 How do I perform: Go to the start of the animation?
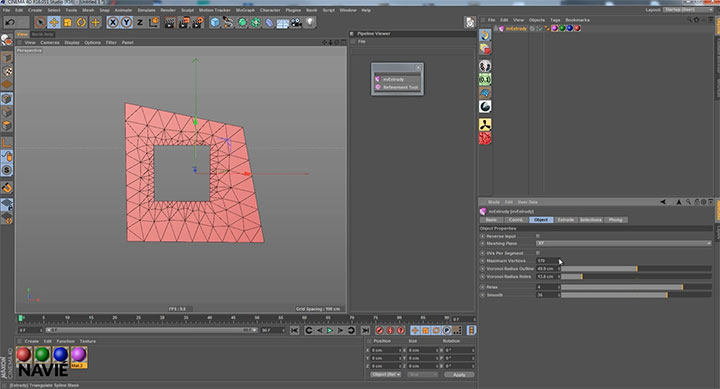tap(294, 330)
